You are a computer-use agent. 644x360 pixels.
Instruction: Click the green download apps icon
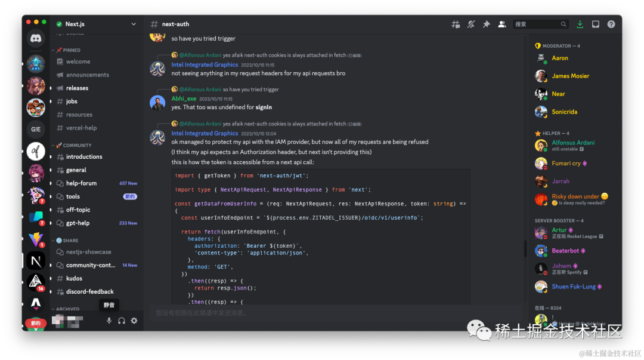(x=580, y=24)
